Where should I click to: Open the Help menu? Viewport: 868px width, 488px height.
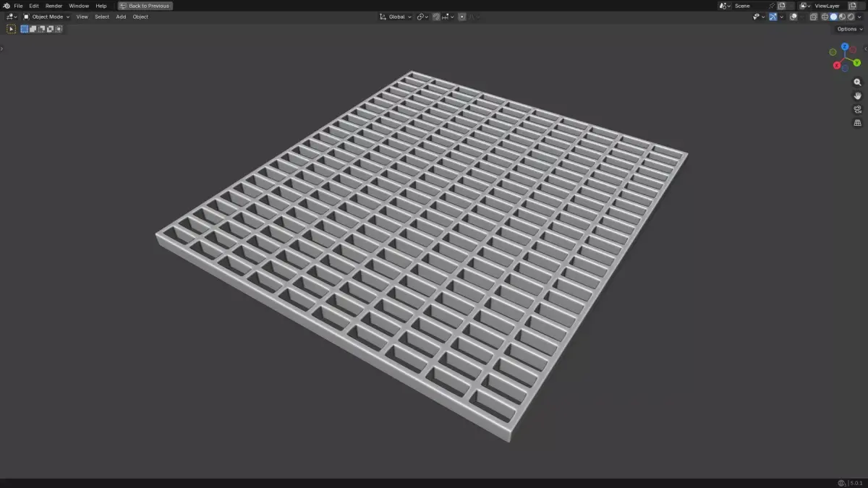(101, 6)
